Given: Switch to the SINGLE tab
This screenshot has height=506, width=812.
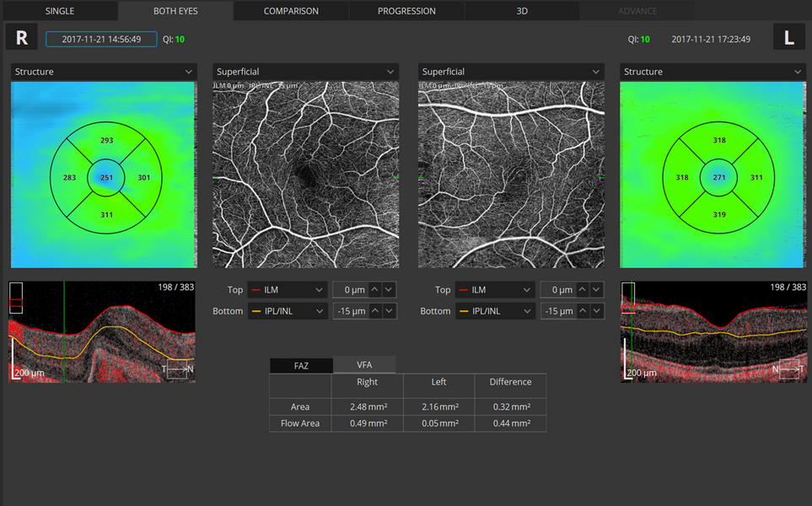Looking at the screenshot, I should (x=59, y=11).
